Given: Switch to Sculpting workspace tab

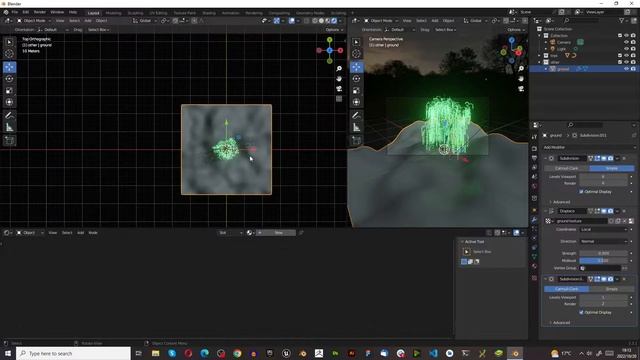Looking at the screenshot, I should tap(136, 13).
